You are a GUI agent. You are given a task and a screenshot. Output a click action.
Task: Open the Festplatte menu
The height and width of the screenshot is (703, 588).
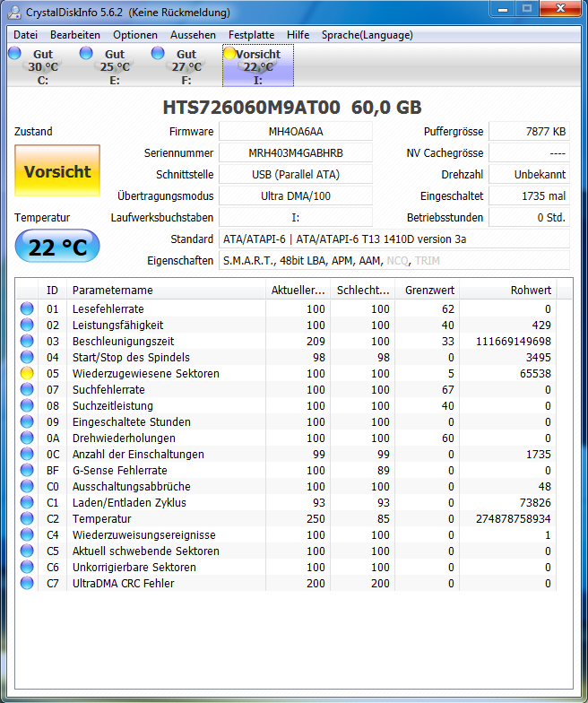(251, 35)
